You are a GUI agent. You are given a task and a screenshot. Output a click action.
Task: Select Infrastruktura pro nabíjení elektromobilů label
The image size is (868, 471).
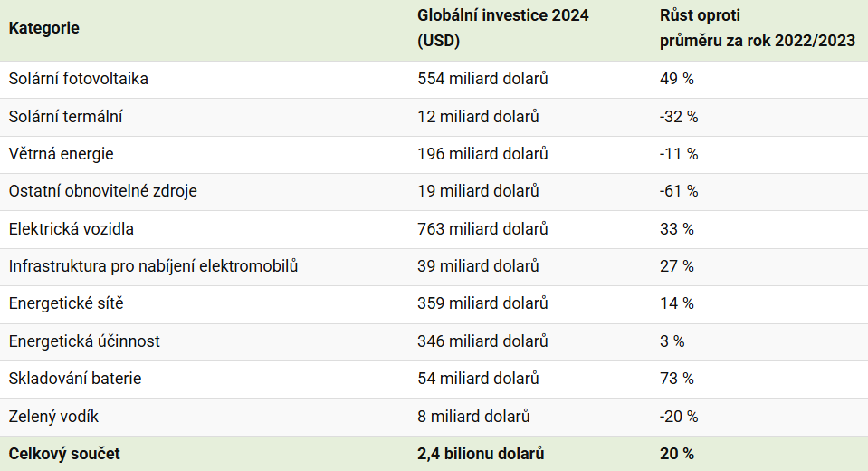pos(154,266)
